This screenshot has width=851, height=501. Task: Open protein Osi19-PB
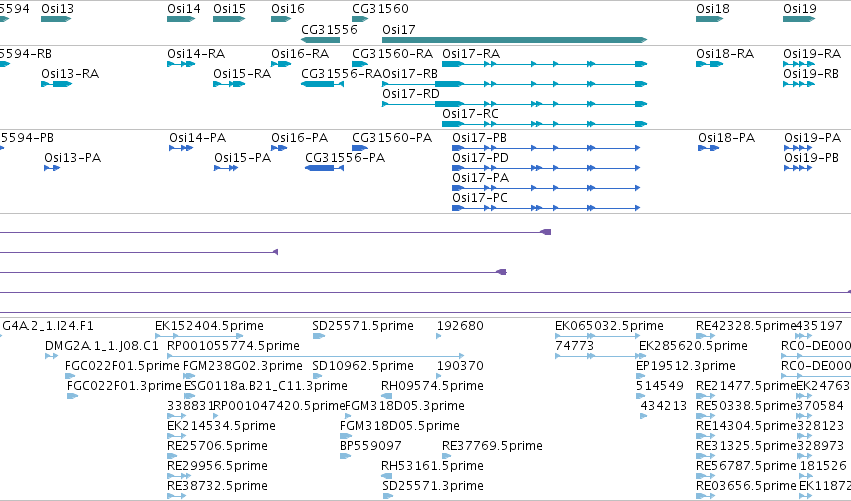[x=798, y=168]
